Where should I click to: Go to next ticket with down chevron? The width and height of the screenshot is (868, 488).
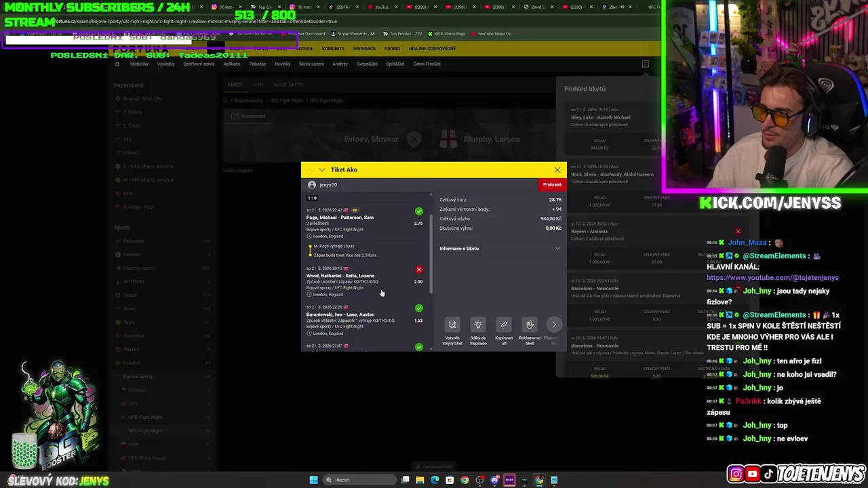click(322, 169)
